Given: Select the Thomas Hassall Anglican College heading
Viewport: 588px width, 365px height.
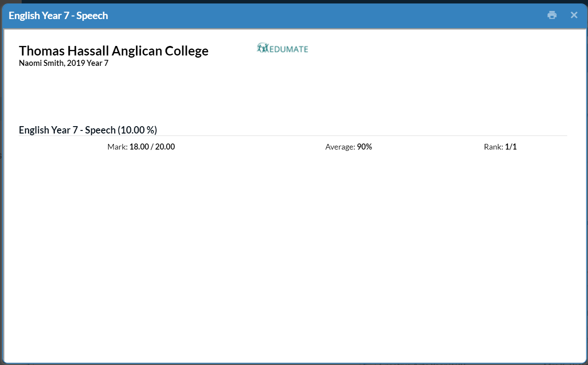Looking at the screenshot, I should pyautogui.click(x=114, y=51).
